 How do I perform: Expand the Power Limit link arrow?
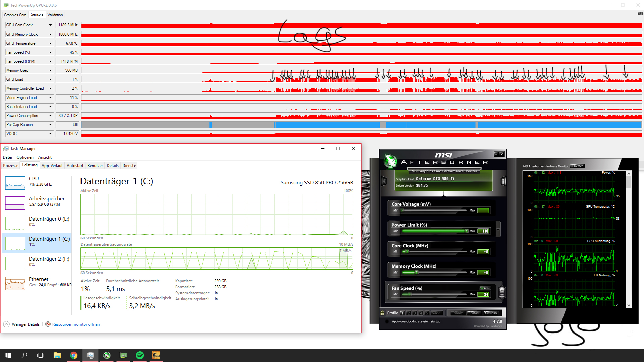click(498, 230)
